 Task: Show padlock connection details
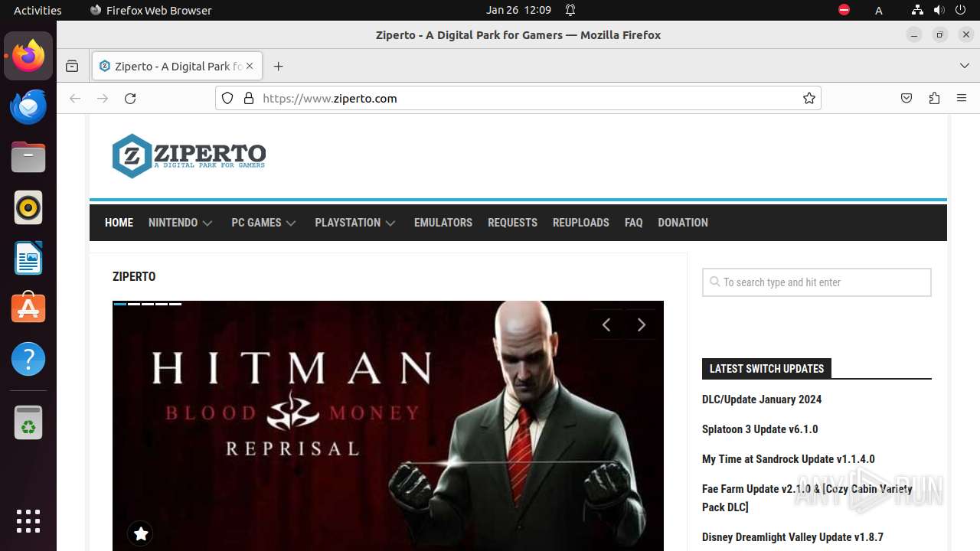[x=248, y=98]
